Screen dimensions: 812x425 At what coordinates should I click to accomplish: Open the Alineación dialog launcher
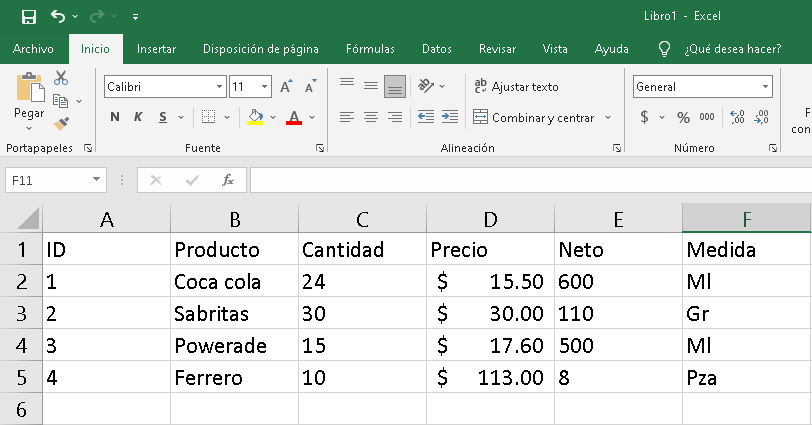pyautogui.click(x=617, y=149)
